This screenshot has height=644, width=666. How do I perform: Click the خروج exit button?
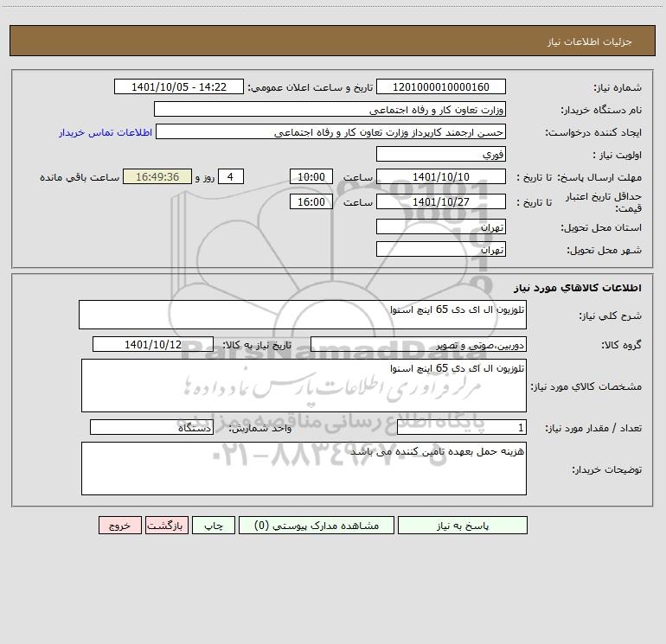coord(119,525)
